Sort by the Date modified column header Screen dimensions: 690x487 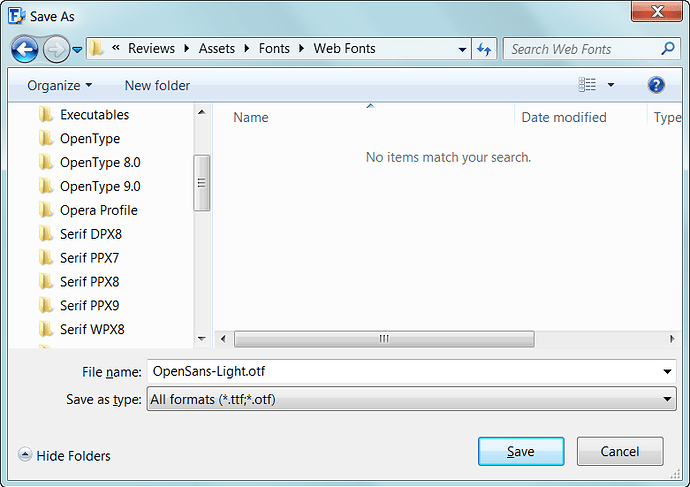coord(563,117)
